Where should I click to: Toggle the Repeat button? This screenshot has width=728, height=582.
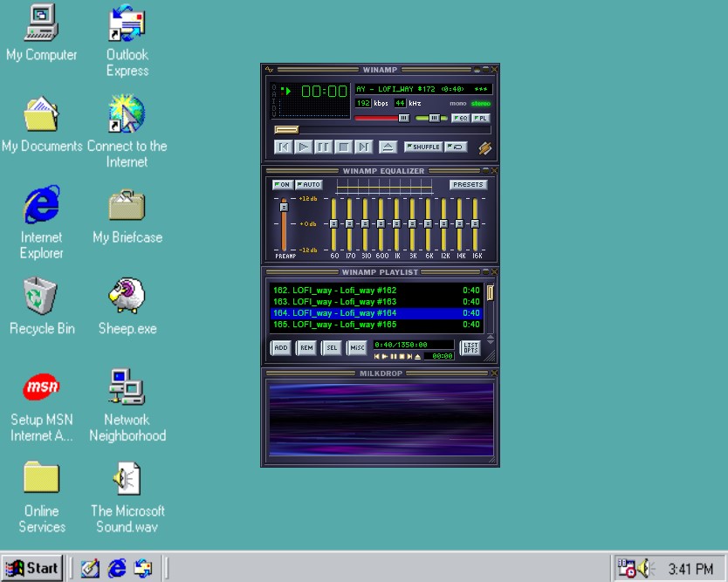[456, 147]
